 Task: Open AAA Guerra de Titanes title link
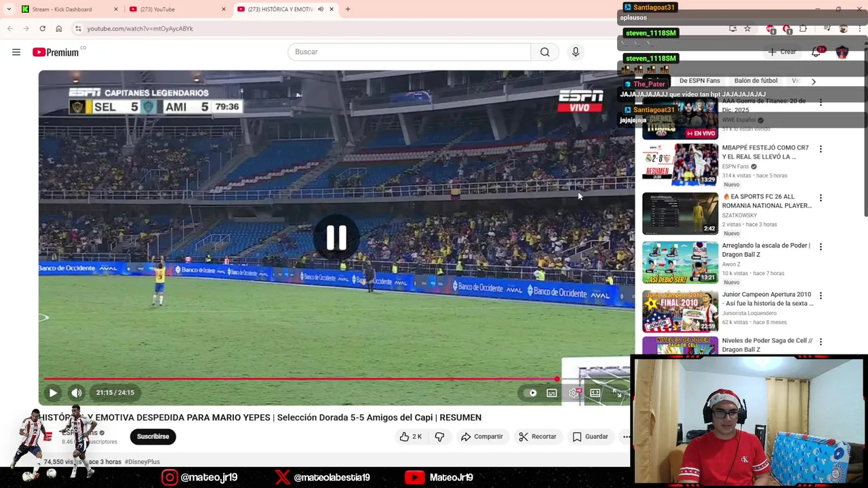click(764, 105)
